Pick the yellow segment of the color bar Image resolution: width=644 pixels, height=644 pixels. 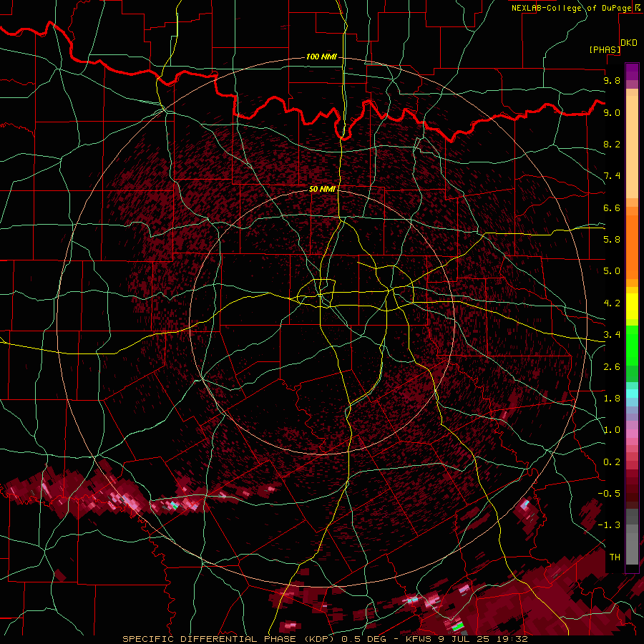point(632,306)
